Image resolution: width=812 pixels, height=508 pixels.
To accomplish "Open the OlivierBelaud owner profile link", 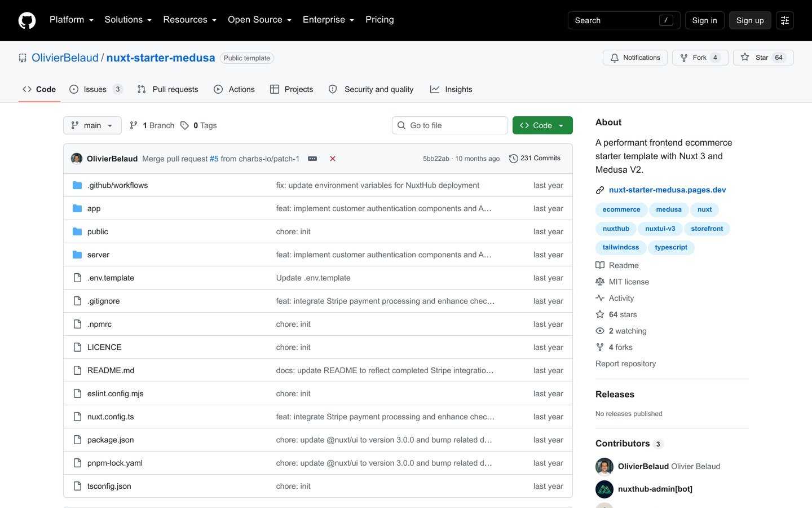I will 65,58.
